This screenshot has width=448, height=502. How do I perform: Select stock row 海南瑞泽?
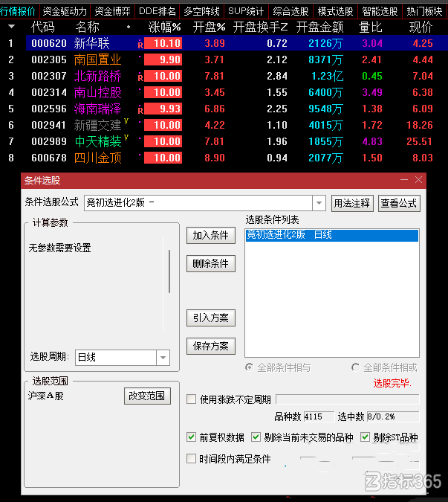click(x=224, y=109)
